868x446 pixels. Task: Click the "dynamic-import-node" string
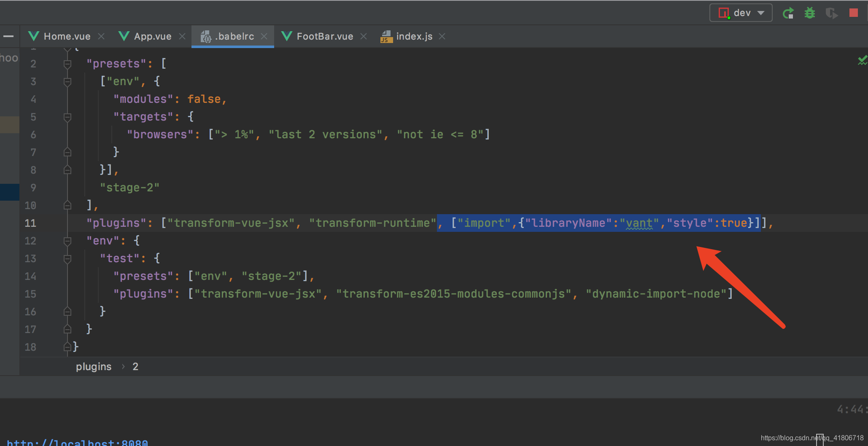click(x=656, y=294)
